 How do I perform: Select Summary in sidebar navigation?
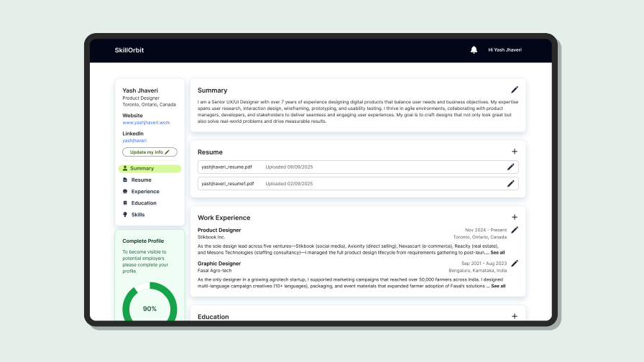(149, 168)
